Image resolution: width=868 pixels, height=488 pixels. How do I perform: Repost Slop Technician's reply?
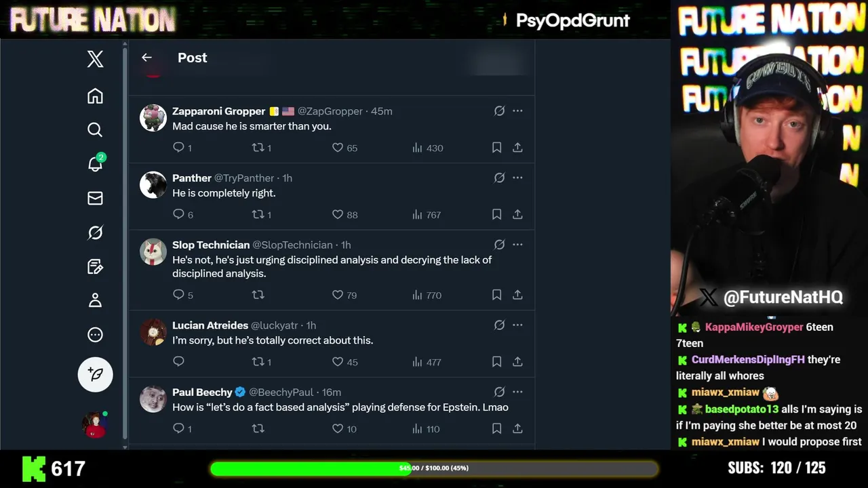[x=258, y=295]
